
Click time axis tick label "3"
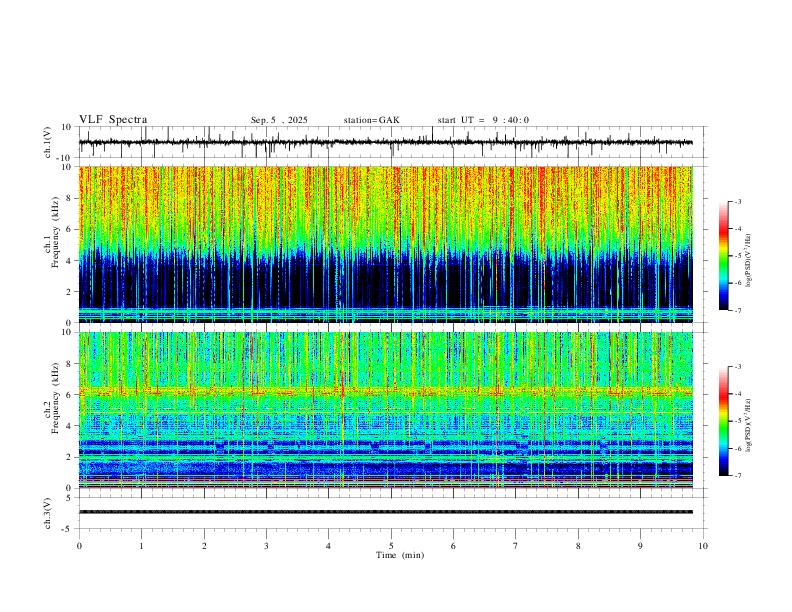266,546
